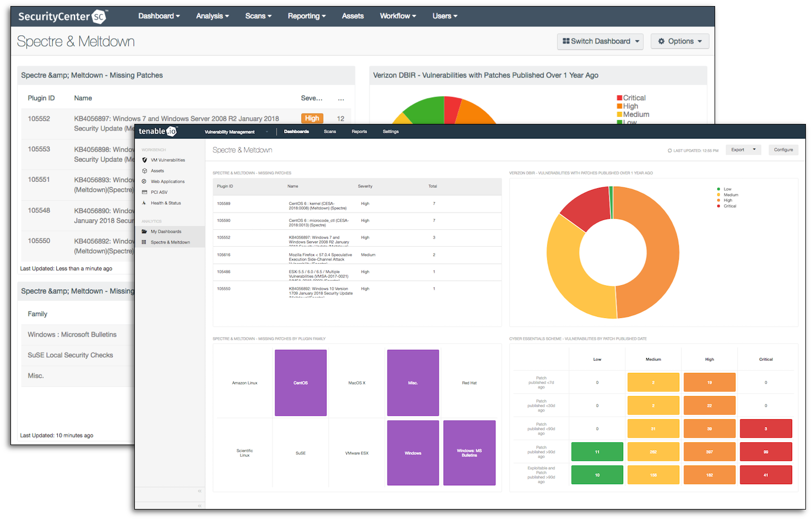Select SuSE Local Security Checks family row

coord(78,355)
